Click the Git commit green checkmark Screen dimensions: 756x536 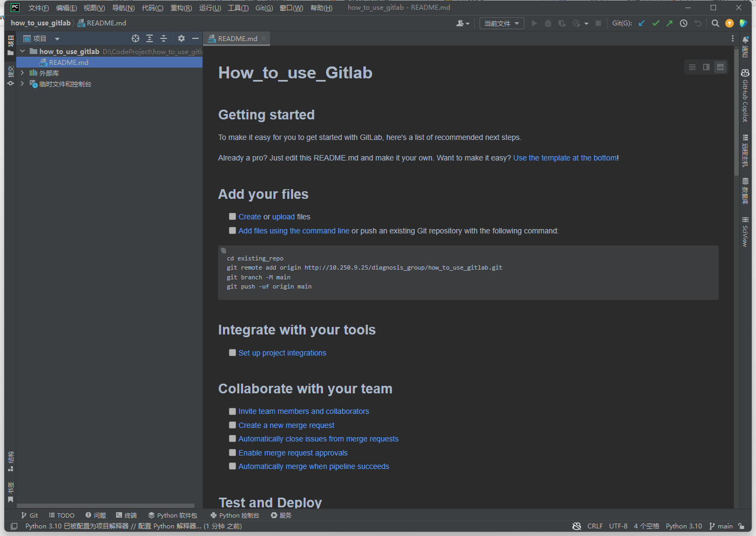pyautogui.click(x=656, y=23)
